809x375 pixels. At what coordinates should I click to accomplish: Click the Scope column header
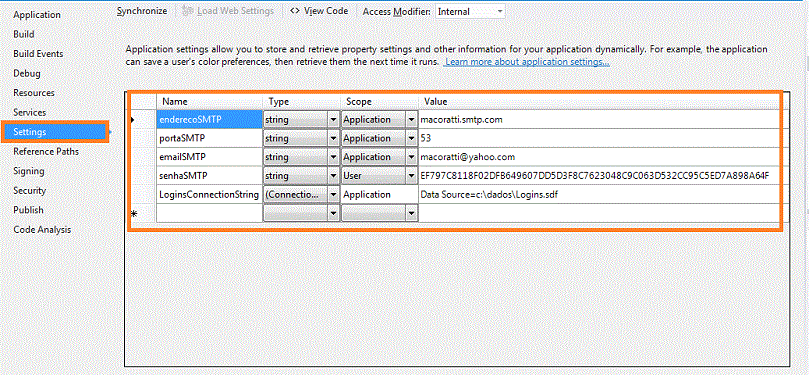pos(379,102)
